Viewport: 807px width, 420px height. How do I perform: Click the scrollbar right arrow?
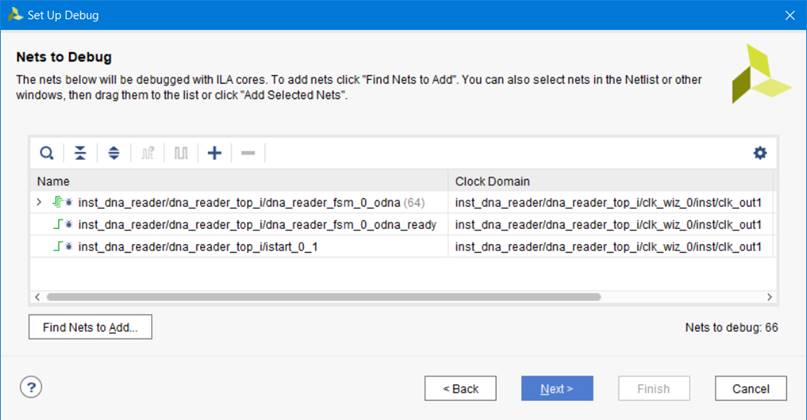click(x=769, y=297)
